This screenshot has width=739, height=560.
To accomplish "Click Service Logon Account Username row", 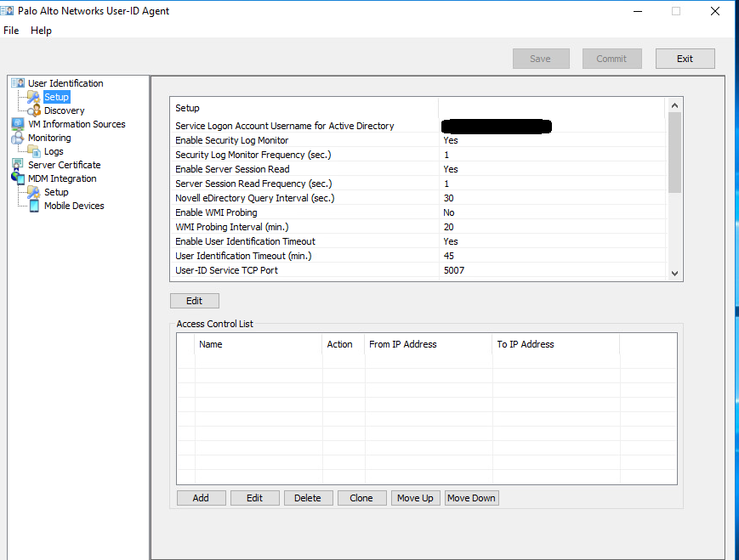I will (418, 126).
